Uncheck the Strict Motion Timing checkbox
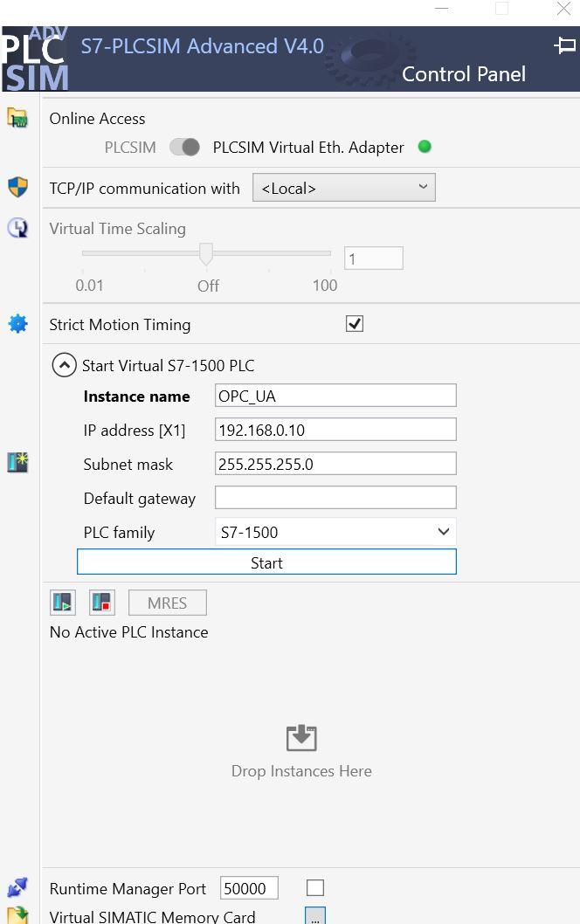 (x=355, y=323)
